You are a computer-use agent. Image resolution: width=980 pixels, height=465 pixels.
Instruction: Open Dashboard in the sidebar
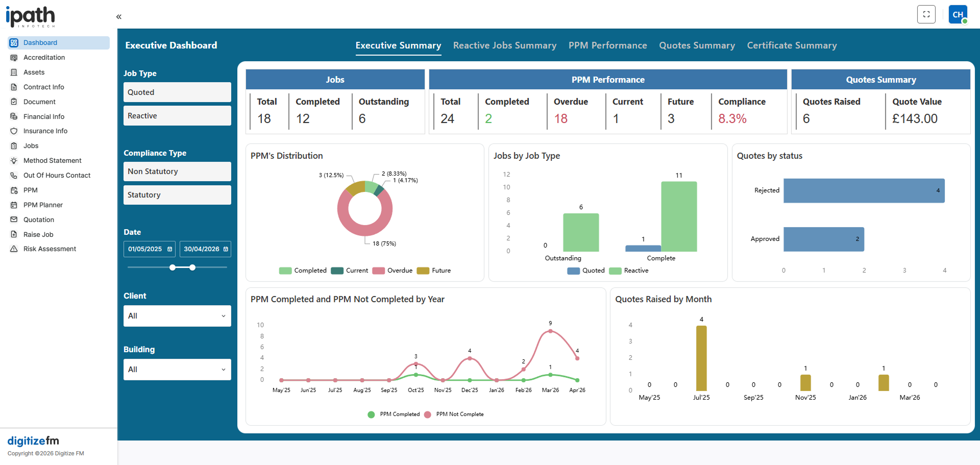pos(59,43)
